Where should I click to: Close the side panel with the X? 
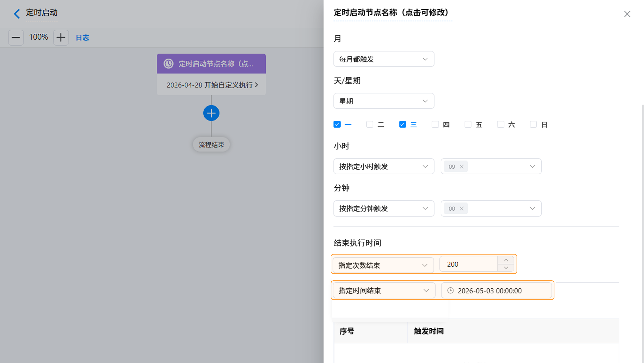627,14
